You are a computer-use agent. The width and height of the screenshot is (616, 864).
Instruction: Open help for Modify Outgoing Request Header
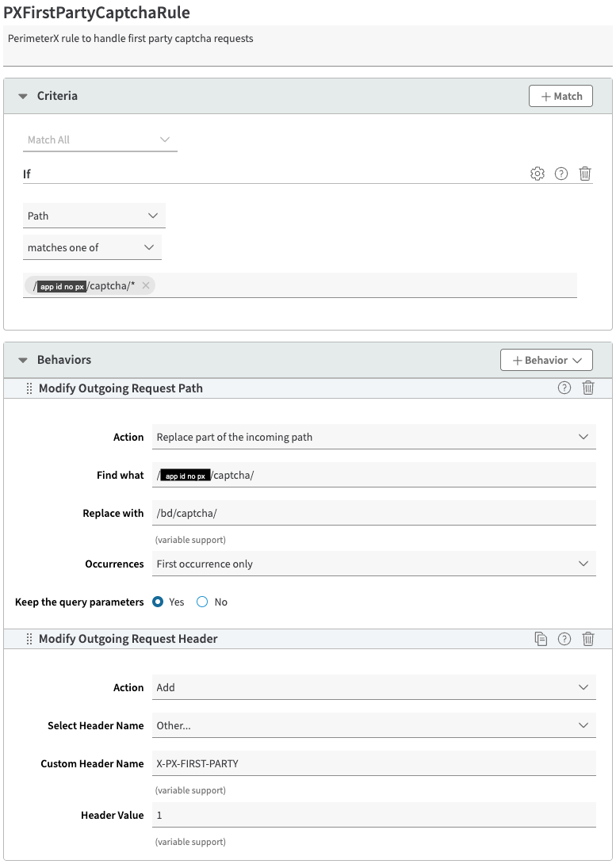pyautogui.click(x=564, y=639)
